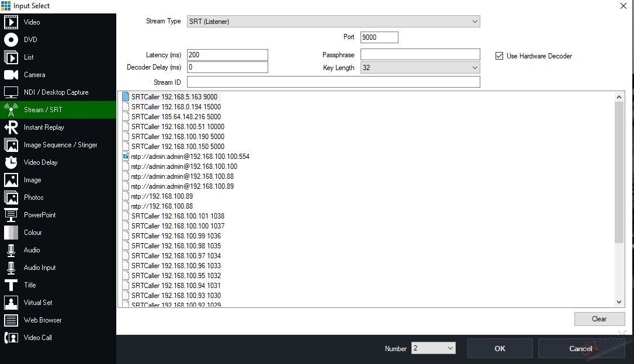Select rtsp://admin:admin@192.168.100.89 entry
Viewport: 634px width, 364px height.
pos(182,186)
